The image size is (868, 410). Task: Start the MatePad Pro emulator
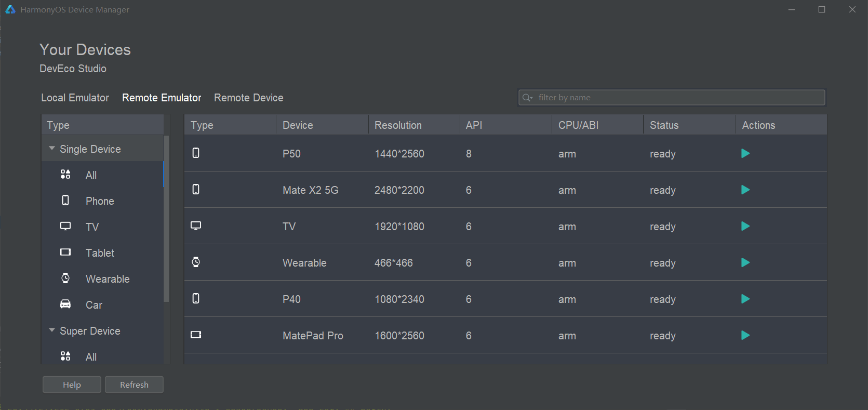tap(745, 335)
